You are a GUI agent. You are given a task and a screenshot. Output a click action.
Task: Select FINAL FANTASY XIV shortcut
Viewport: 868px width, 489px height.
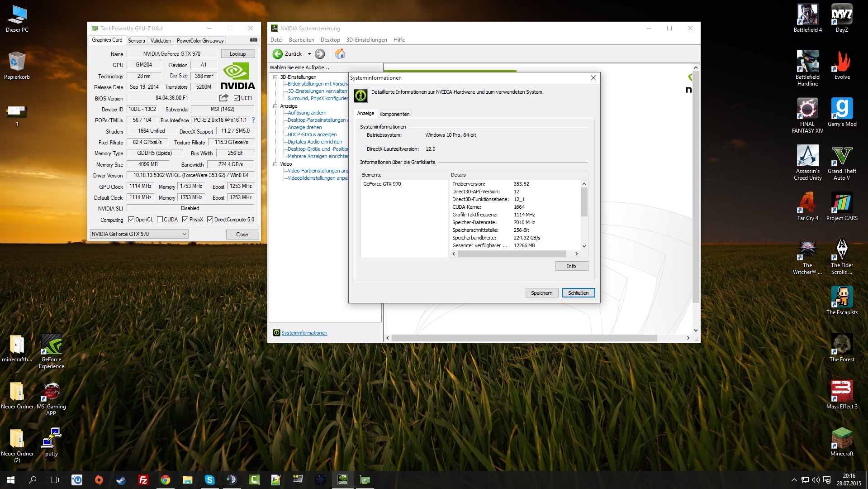click(x=807, y=115)
